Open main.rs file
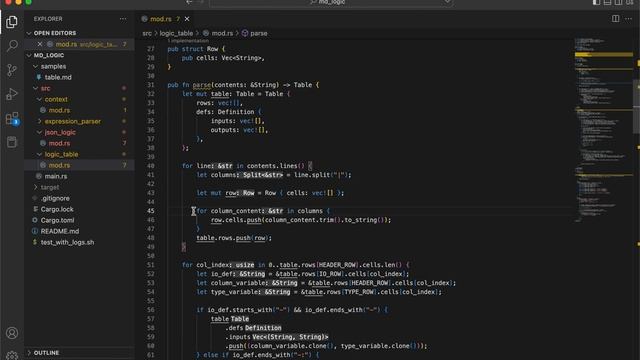The image size is (640, 360). click(x=56, y=176)
